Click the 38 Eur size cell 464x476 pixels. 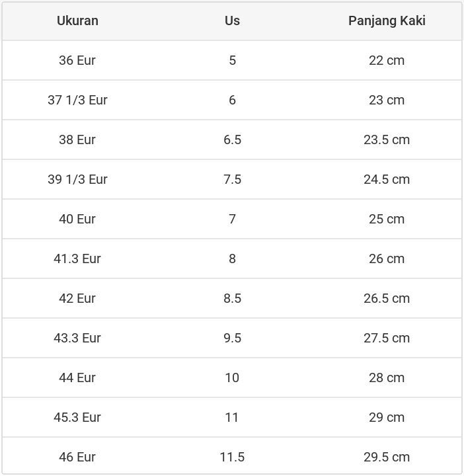coord(77,139)
